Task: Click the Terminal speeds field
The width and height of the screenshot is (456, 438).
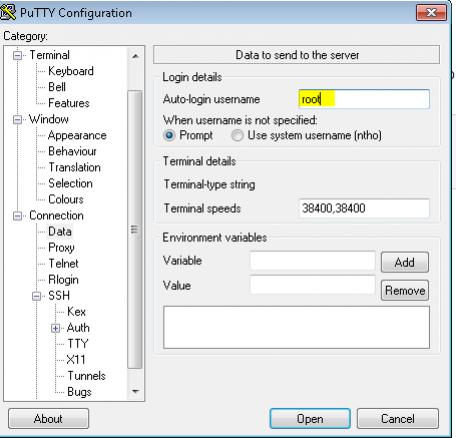Action: click(364, 208)
